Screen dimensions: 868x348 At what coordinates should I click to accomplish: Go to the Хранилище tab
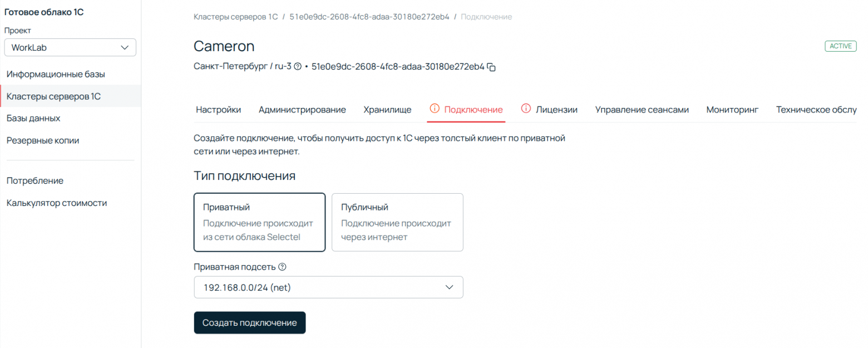(x=387, y=110)
